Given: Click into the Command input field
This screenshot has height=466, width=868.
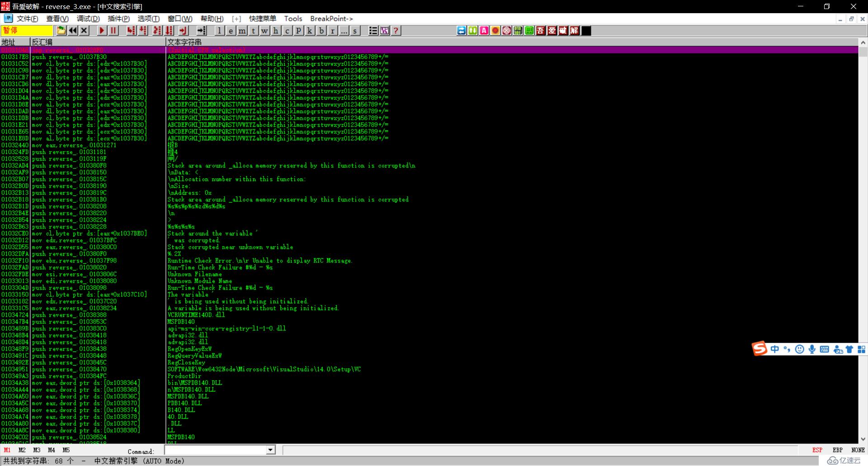Looking at the screenshot, I should click(x=216, y=450).
